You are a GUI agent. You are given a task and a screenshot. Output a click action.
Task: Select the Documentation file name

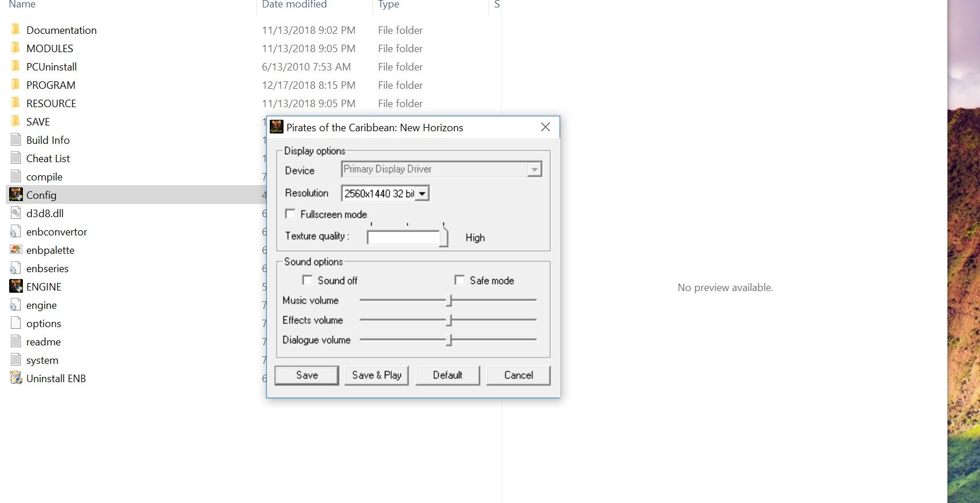click(61, 30)
